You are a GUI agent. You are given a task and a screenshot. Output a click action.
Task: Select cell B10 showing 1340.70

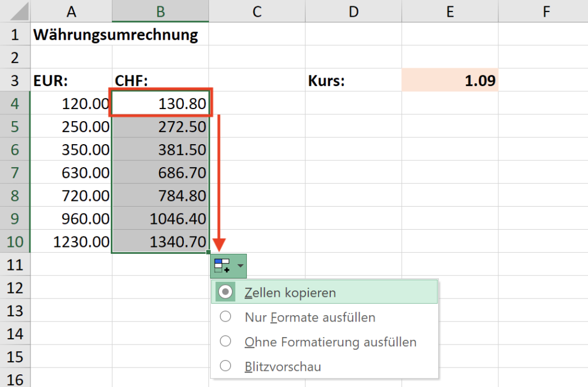(x=160, y=242)
